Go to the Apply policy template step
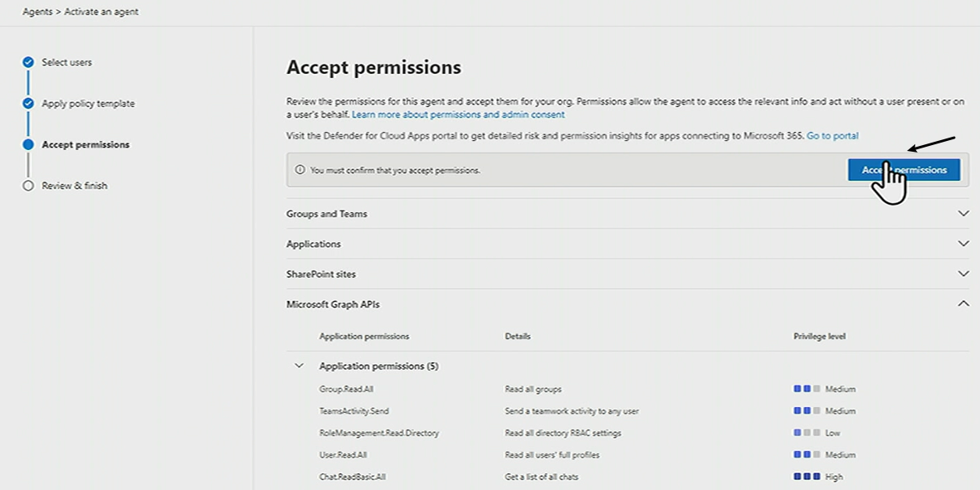 [x=88, y=104]
